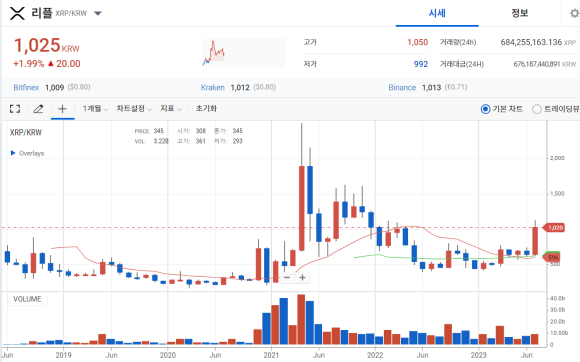Image resolution: width=580 pixels, height=362 pixels.
Task: Open the 1개월 interval dropdown
Action: pyautogui.click(x=95, y=109)
